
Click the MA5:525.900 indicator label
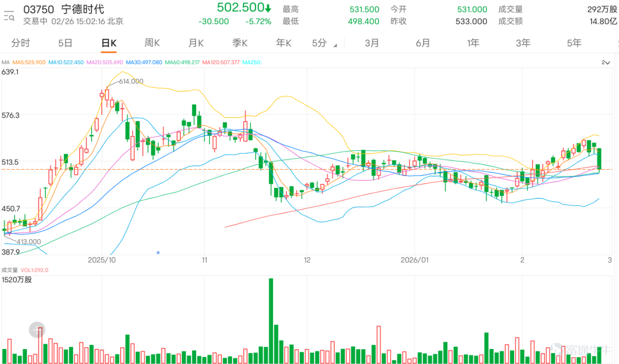29,62
